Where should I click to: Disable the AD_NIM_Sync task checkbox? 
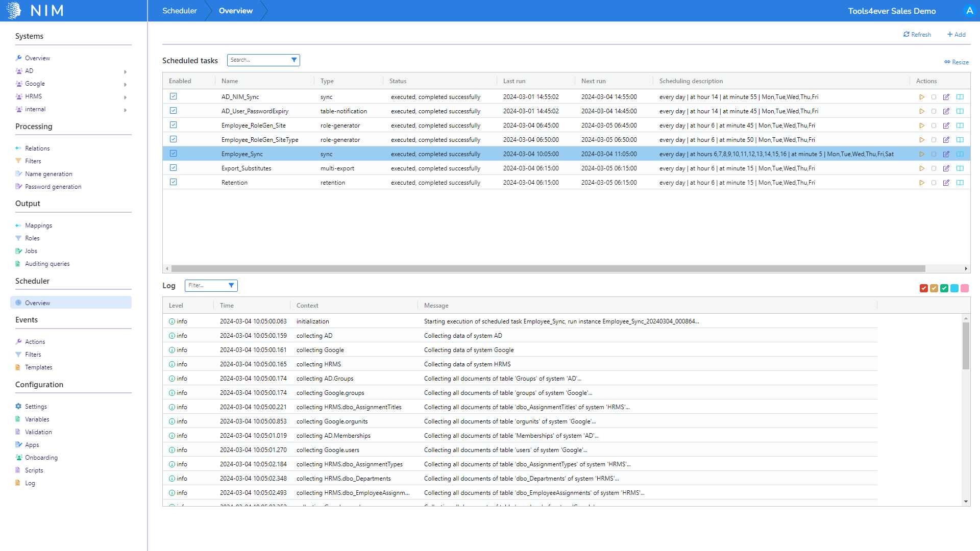pyautogui.click(x=174, y=96)
